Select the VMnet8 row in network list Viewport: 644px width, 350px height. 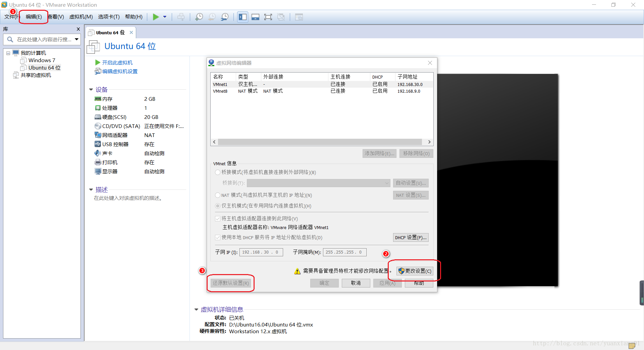[322, 91]
